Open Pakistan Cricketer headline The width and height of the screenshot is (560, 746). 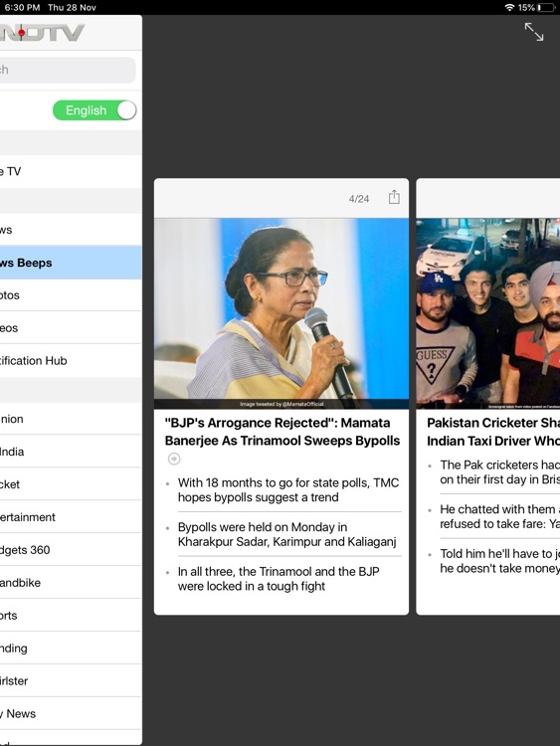point(493,432)
